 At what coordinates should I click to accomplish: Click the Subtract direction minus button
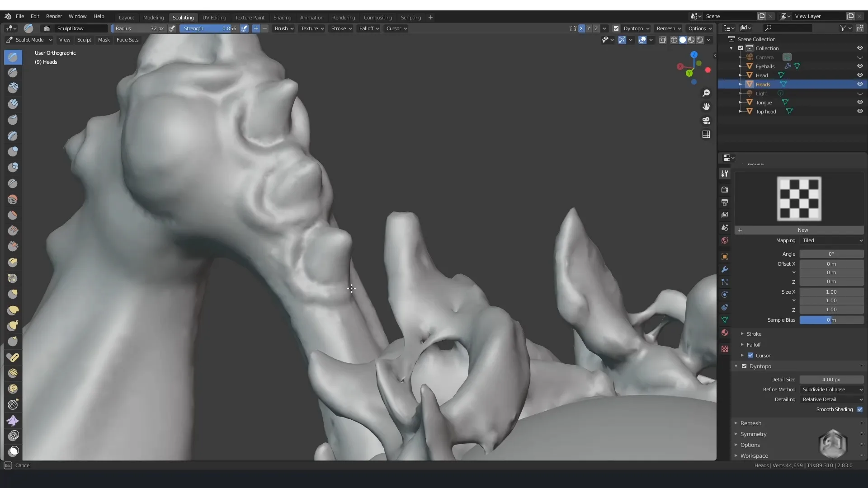pos(265,28)
